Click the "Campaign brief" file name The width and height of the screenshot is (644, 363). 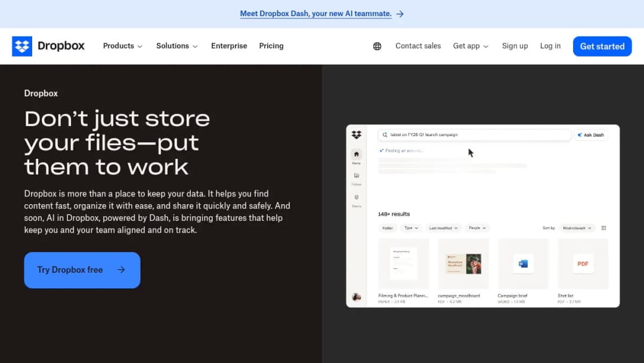[x=512, y=296]
